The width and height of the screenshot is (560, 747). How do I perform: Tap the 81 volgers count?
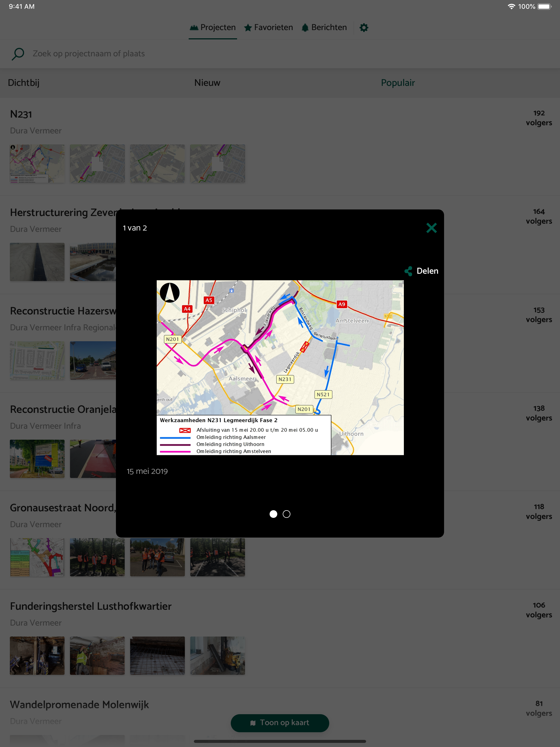pyautogui.click(x=539, y=708)
